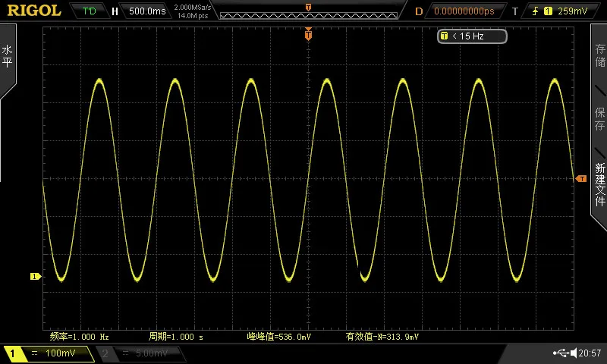Click the 20:57 clock display
Image resolution: width=607 pixels, height=364 pixels.
pos(590,353)
